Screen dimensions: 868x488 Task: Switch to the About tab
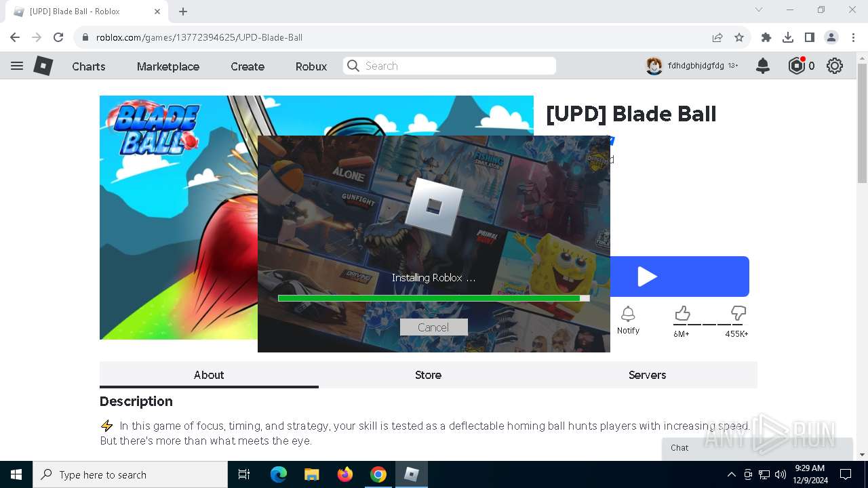point(209,375)
